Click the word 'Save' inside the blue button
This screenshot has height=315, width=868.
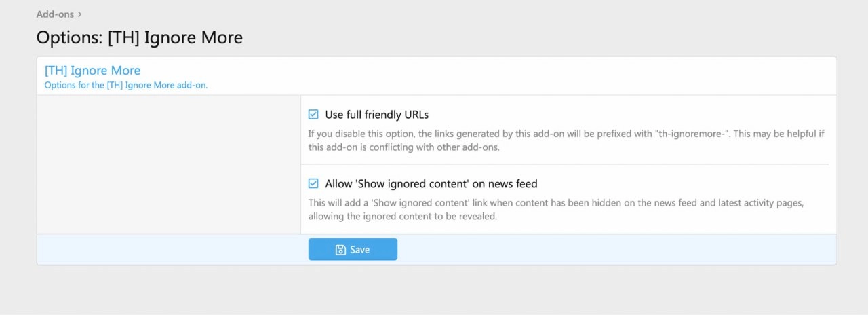[359, 250]
